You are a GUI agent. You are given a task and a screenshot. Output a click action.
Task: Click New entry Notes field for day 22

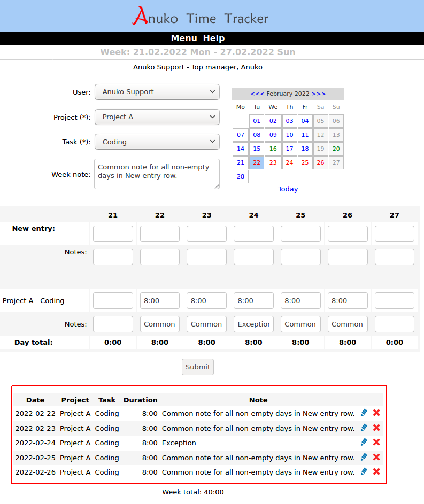pos(160,257)
